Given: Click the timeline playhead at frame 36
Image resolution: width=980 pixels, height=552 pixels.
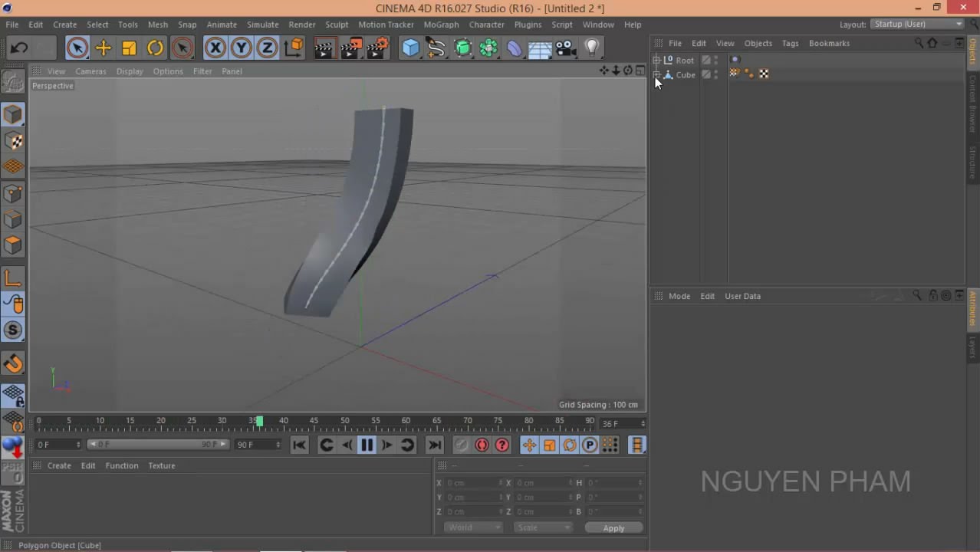Looking at the screenshot, I should tap(259, 422).
